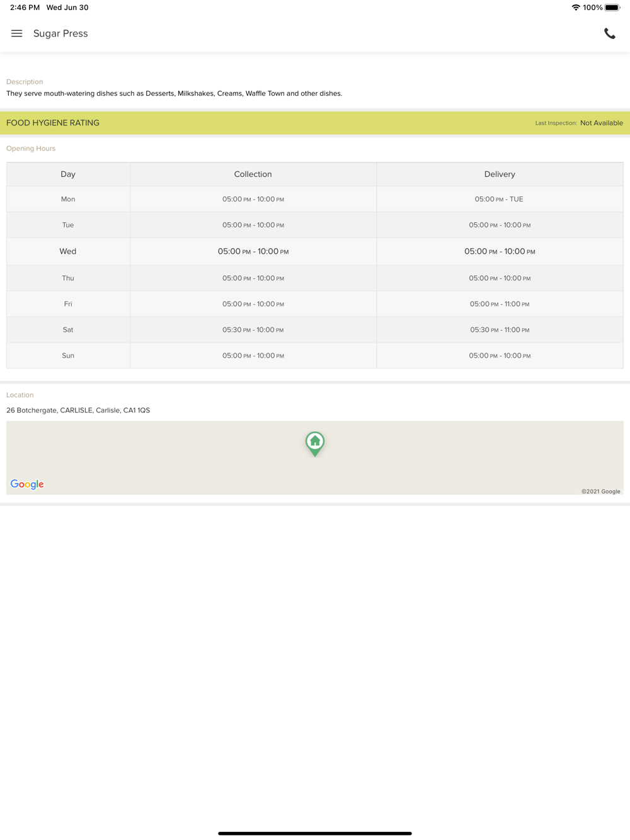This screenshot has height=840, width=630.
Task: Click the Day column header
Action: pyautogui.click(x=68, y=174)
